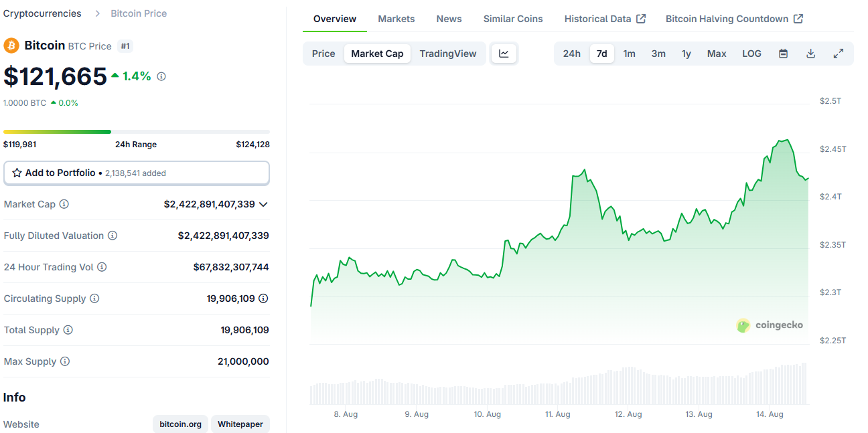Click the $2,422,891,407,339 Market Cap value
The height and width of the screenshot is (433, 868).
click(x=209, y=204)
